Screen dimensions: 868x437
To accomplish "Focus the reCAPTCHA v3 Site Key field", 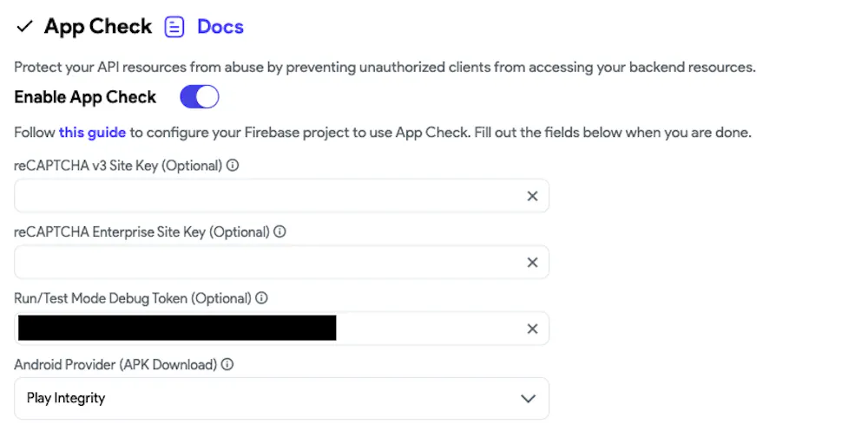I will coord(281,196).
